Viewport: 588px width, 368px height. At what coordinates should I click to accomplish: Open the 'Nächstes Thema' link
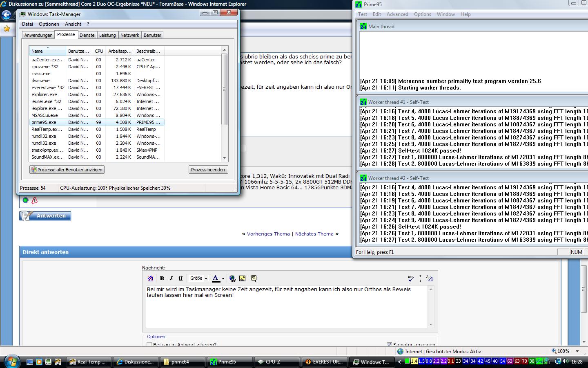point(314,234)
